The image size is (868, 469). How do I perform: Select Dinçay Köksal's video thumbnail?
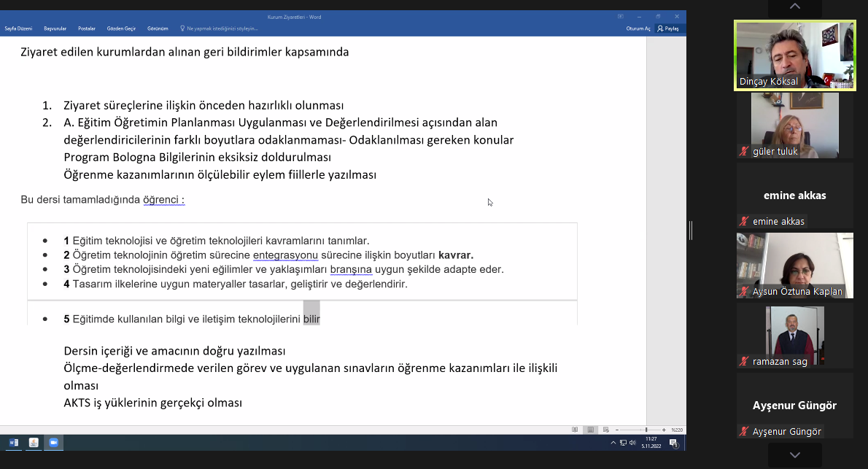tap(794, 55)
